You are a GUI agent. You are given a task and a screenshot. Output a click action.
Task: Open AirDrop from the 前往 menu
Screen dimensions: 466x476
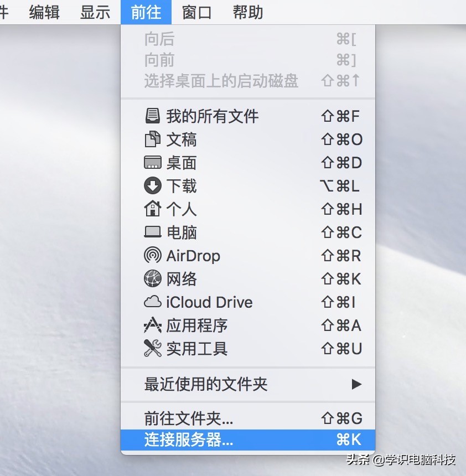[152, 255]
